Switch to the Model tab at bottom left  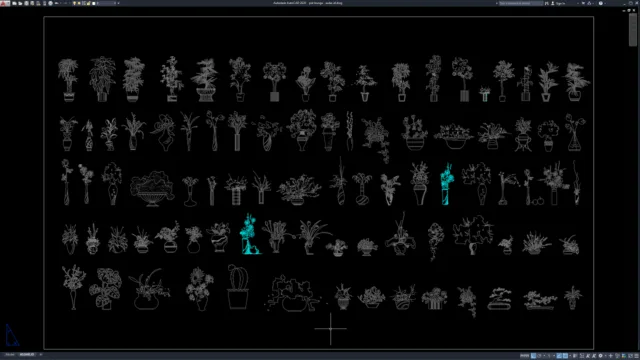[10, 354]
